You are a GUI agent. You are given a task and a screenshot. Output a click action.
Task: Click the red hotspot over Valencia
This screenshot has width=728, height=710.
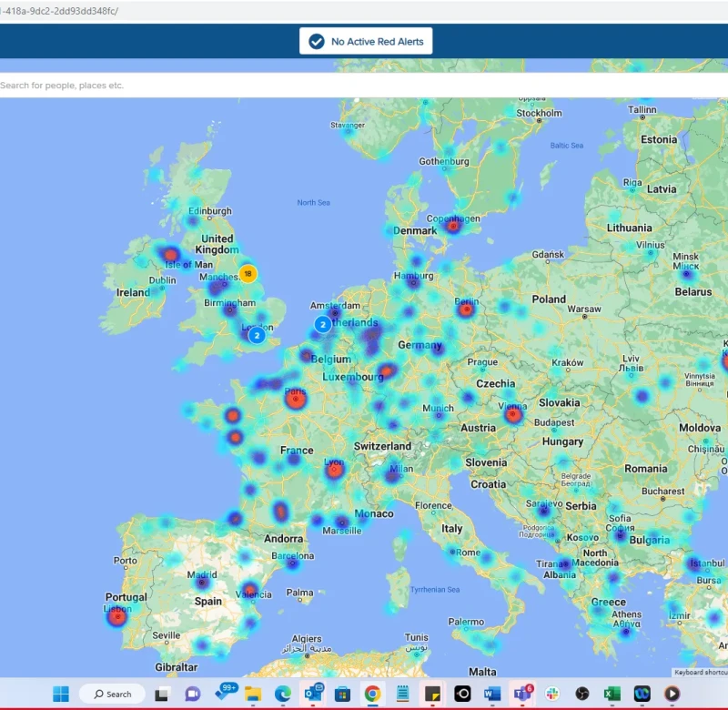pos(250,590)
